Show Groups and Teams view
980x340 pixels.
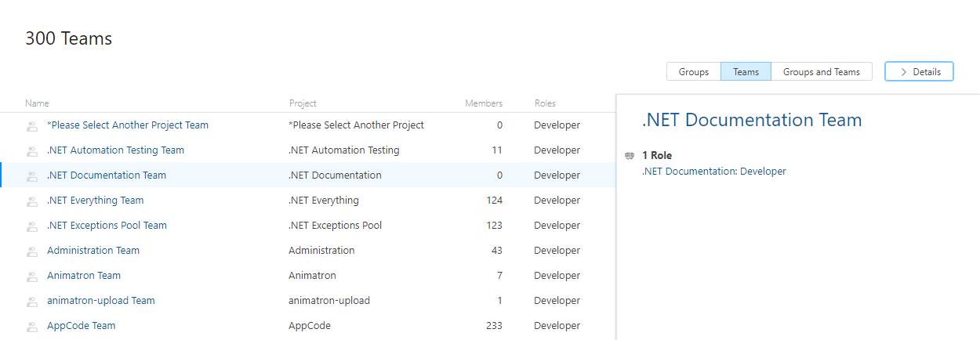tap(822, 71)
